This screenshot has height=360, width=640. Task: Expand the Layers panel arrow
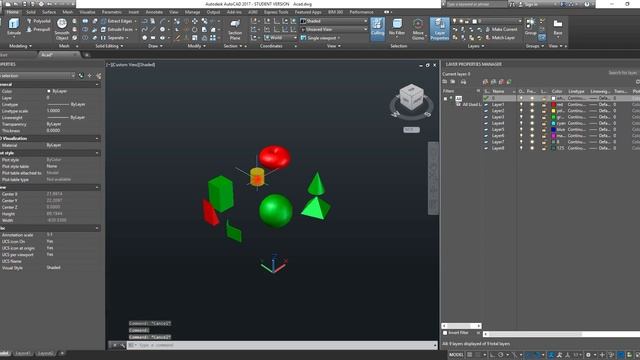click(483, 46)
